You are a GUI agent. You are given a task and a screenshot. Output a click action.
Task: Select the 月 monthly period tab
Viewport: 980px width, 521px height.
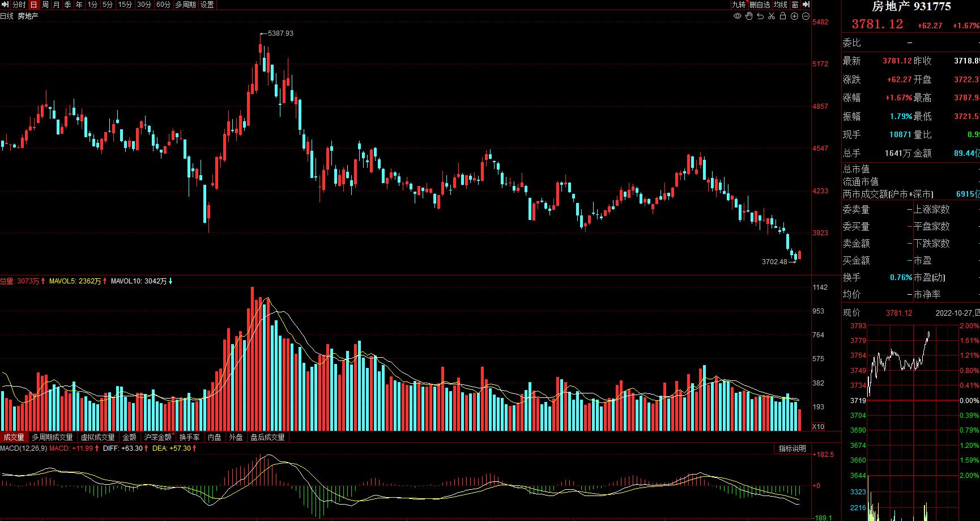pos(56,5)
